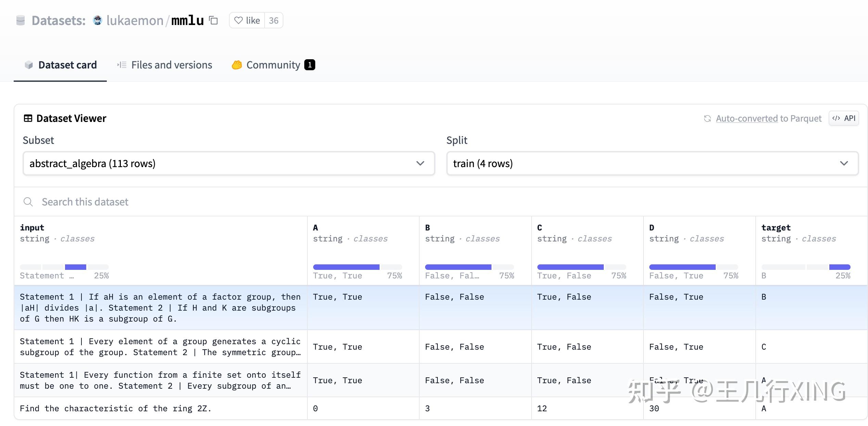Click the copy dataset name icon
Viewport: 868px width, 426px height.
point(214,21)
